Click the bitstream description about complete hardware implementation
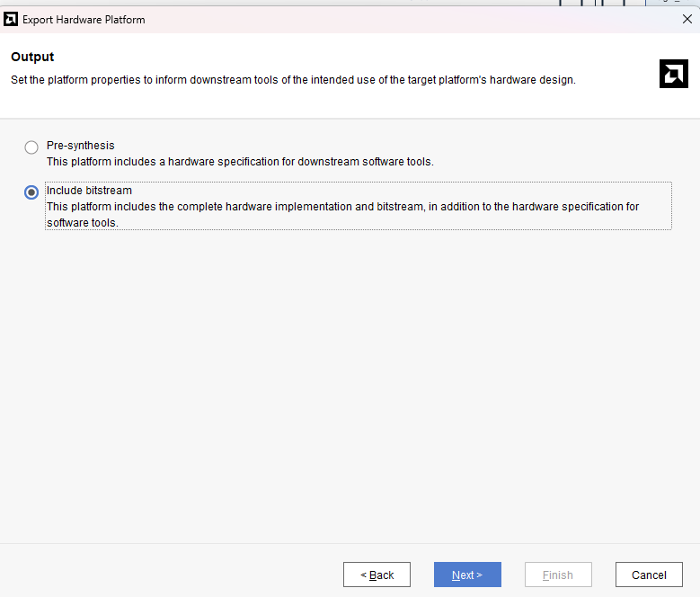 pyautogui.click(x=343, y=215)
